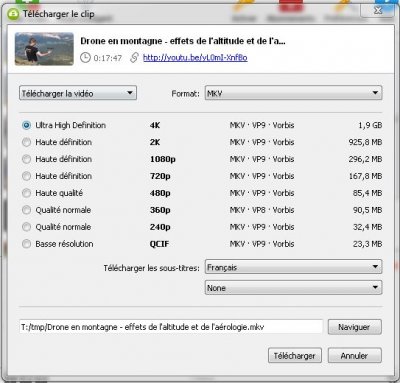Choose Haute définition 1080p quality

26,159
